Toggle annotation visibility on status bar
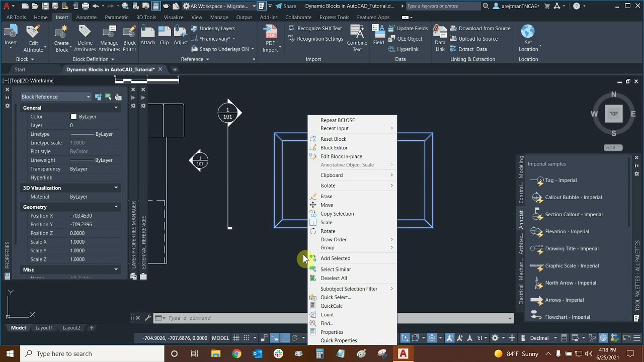 click(x=450, y=338)
